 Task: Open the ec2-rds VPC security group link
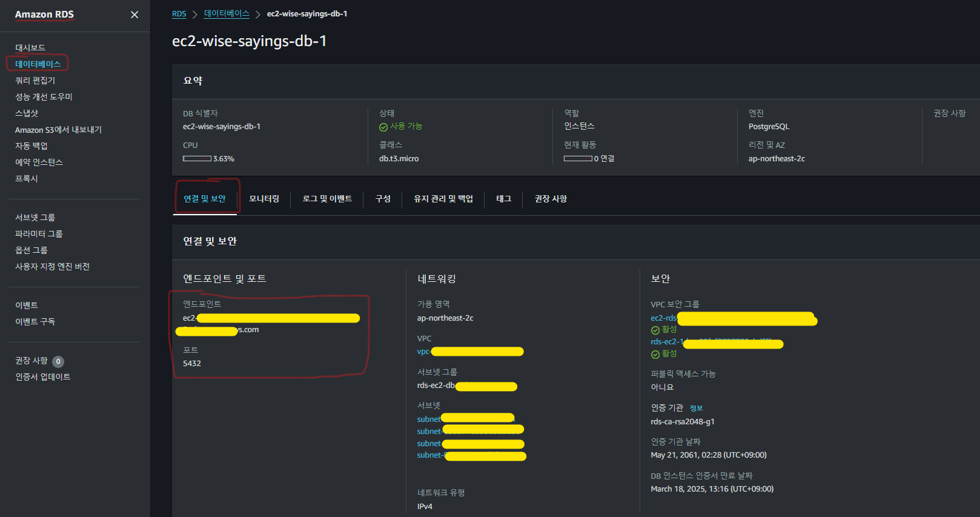pyautogui.click(x=734, y=318)
